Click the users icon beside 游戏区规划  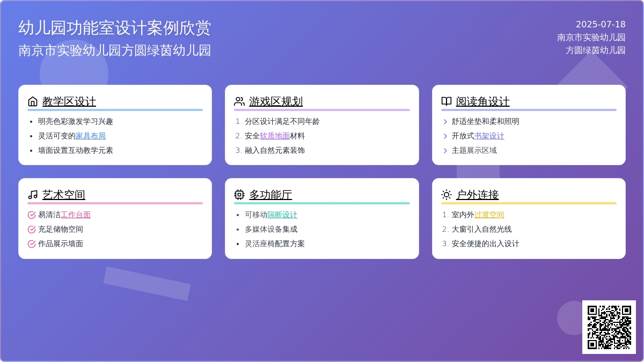[239, 101]
